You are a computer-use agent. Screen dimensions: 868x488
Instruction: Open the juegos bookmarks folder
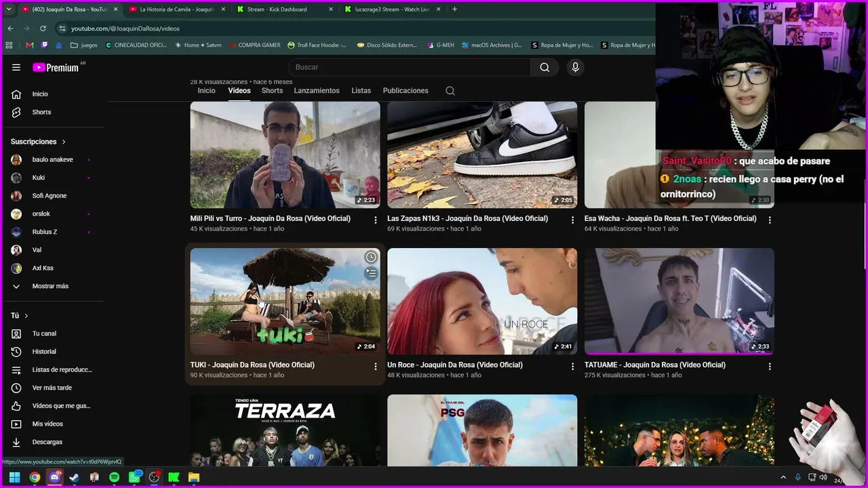84,45
